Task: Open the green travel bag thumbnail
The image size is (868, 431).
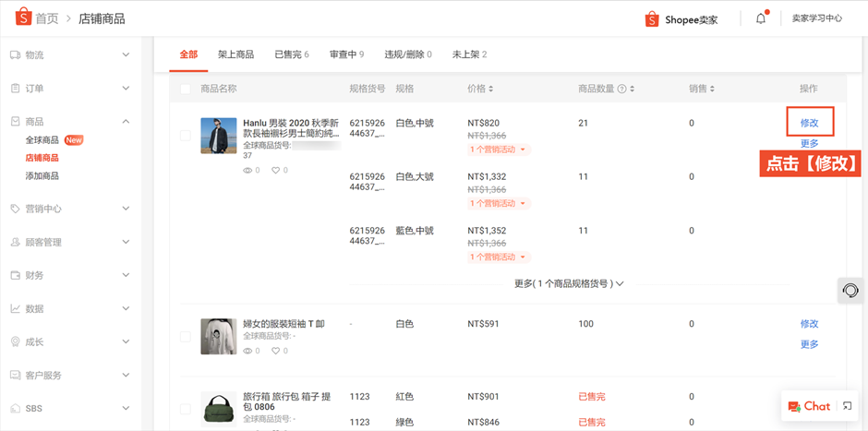Action: [x=218, y=409]
